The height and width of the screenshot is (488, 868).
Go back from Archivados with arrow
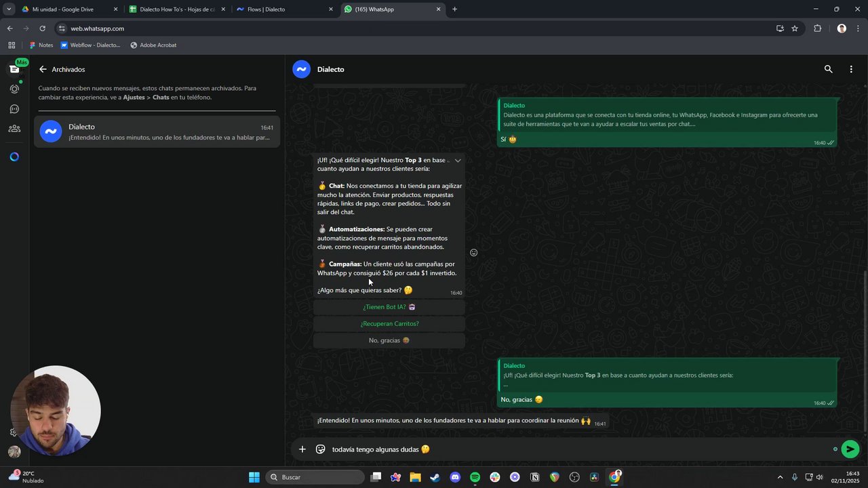pos(43,69)
